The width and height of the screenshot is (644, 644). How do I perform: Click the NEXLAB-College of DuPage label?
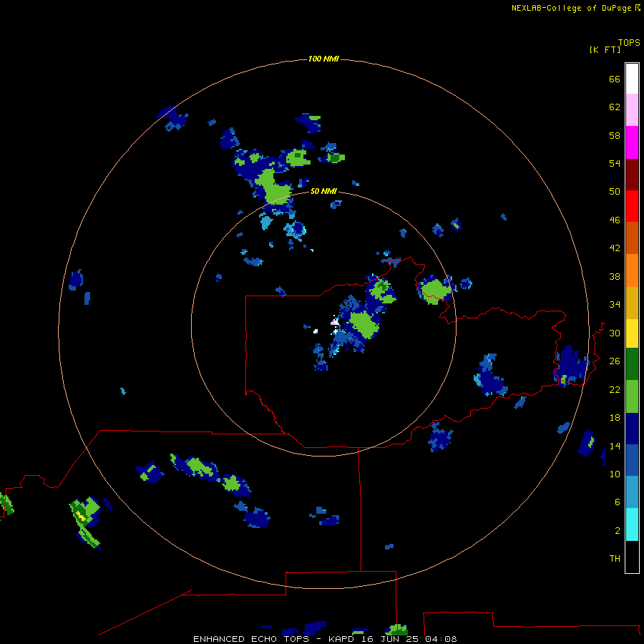571,8
